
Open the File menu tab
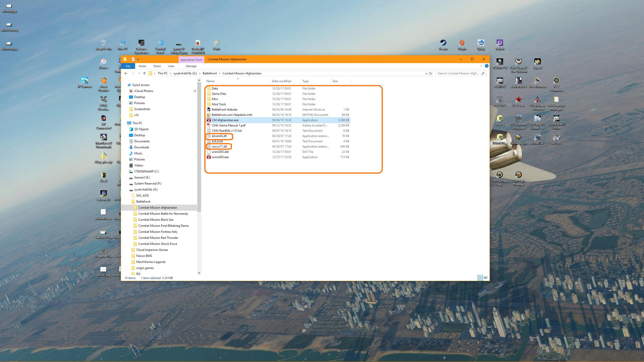[x=128, y=66]
